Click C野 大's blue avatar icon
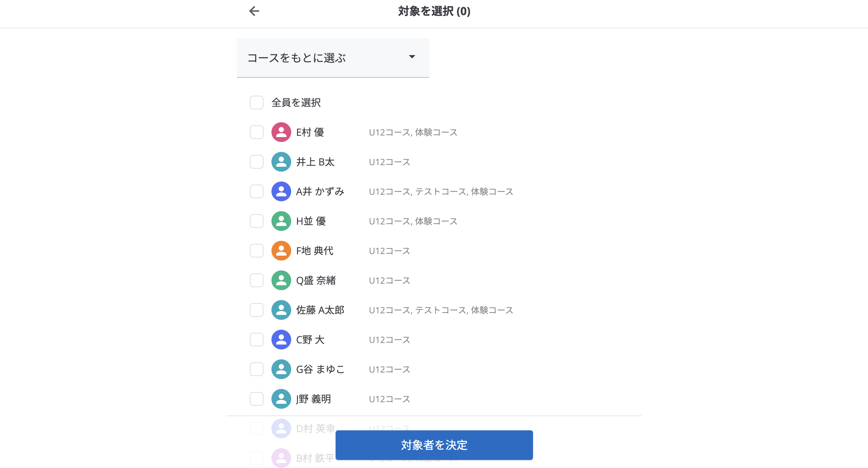868x468 pixels. pos(281,340)
